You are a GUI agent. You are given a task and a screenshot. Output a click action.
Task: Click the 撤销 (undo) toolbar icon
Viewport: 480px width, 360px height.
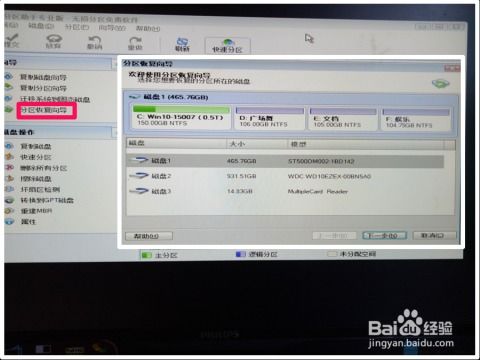point(95,42)
